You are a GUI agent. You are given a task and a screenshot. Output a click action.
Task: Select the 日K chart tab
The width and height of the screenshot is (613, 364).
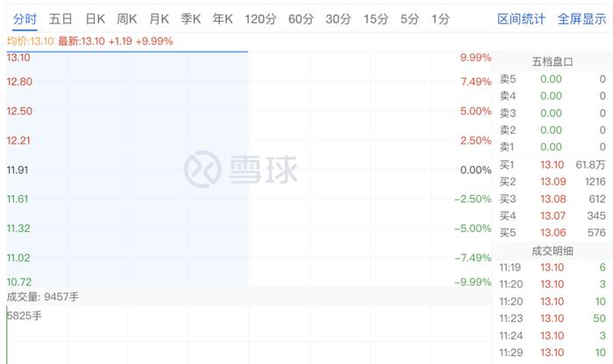[x=95, y=18]
